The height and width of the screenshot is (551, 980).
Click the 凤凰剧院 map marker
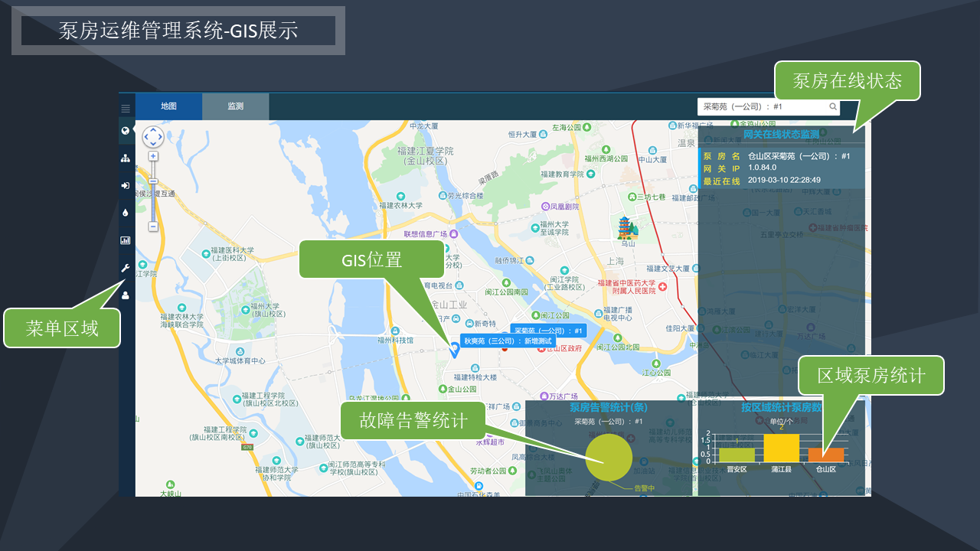click(545, 207)
